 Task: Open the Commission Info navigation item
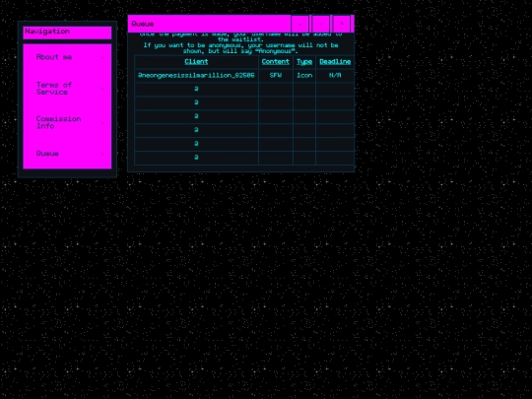67,122
